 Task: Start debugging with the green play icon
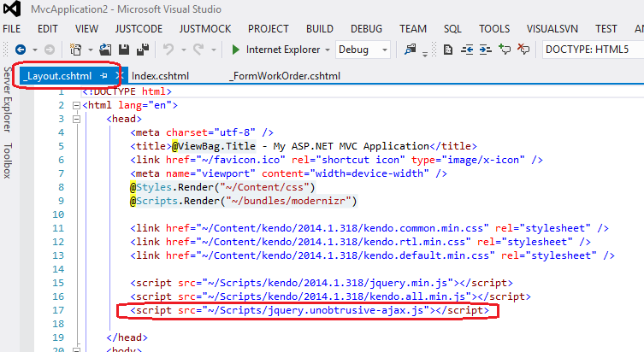[236, 50]
